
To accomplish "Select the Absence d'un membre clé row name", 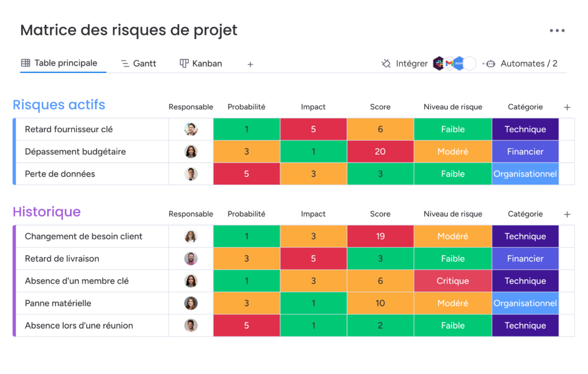I will [76, 281].
